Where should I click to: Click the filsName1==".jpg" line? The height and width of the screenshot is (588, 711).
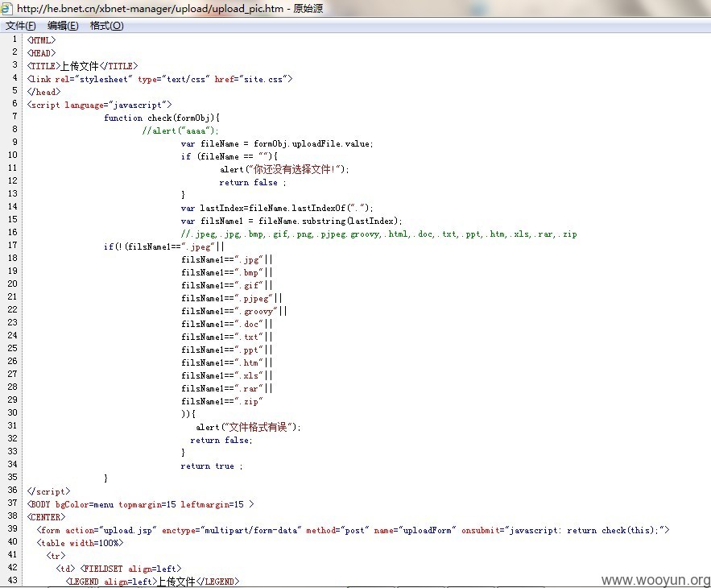227,259
